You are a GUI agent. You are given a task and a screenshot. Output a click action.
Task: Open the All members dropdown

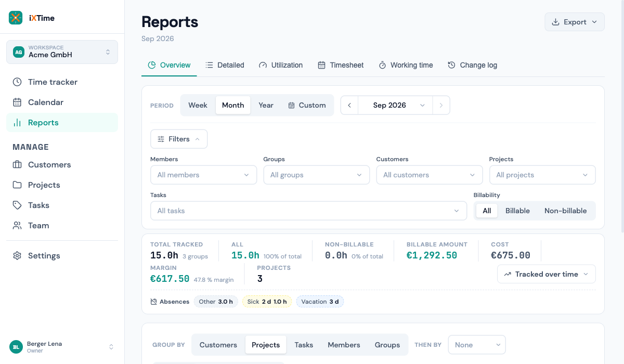[x=203, y=175]
